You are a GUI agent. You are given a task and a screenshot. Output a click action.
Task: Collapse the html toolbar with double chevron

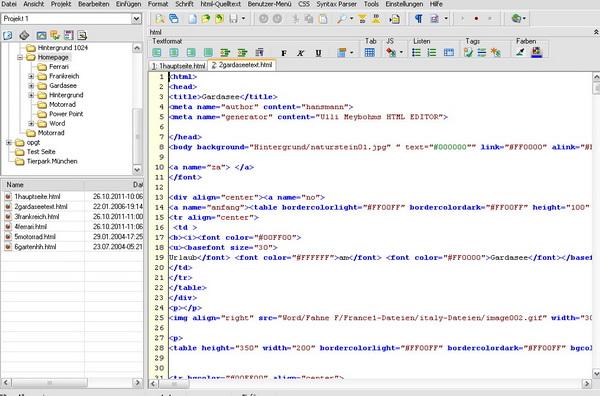(596, 33)
